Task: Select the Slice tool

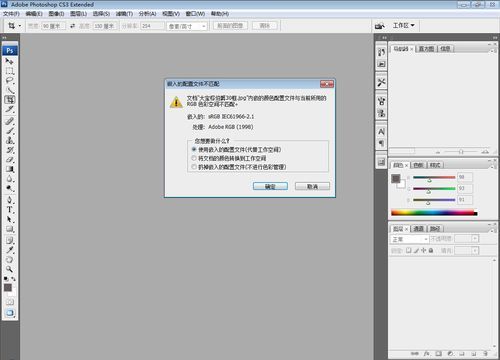Action: pos(9,109)
